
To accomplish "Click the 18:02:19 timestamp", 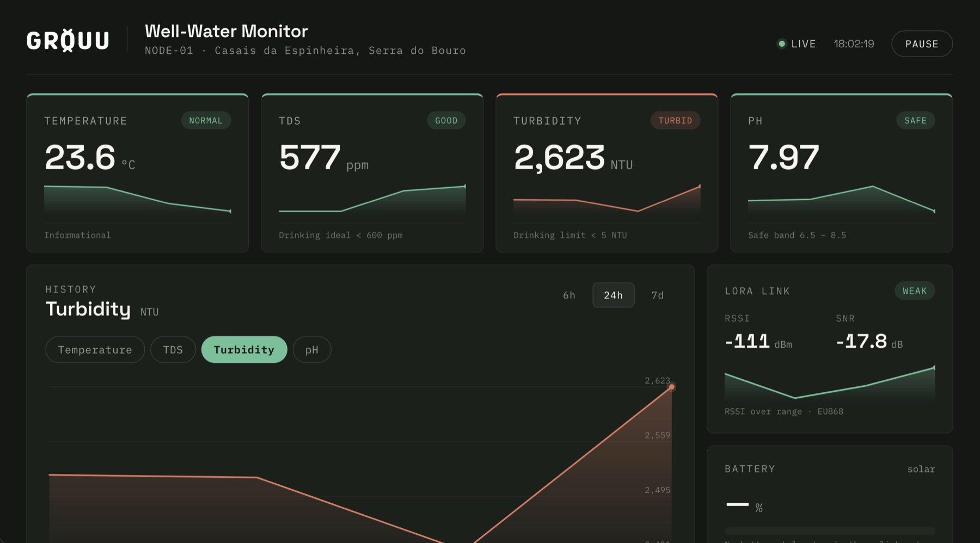I will coord(854,44).
